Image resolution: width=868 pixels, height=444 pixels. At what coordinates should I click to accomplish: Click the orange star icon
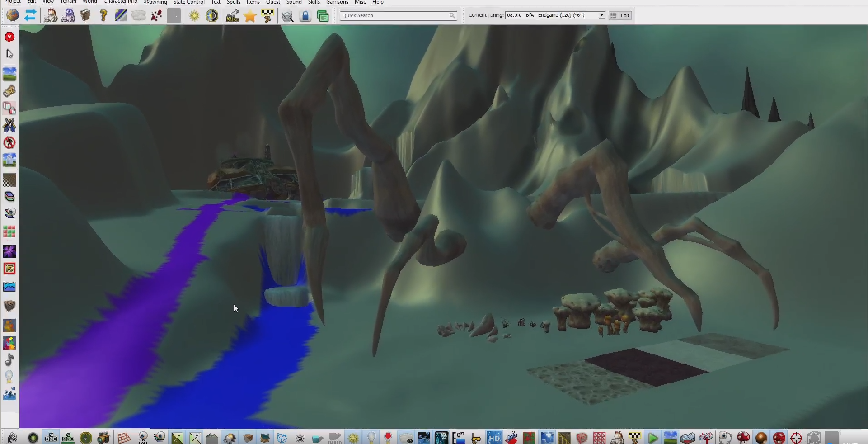[250, 16]
